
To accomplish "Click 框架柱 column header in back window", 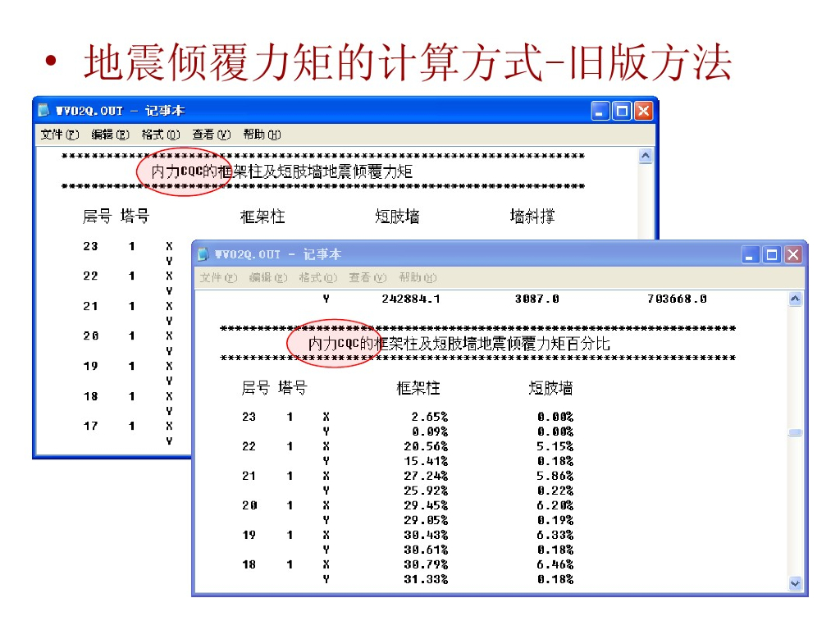I will click(262, 217).
